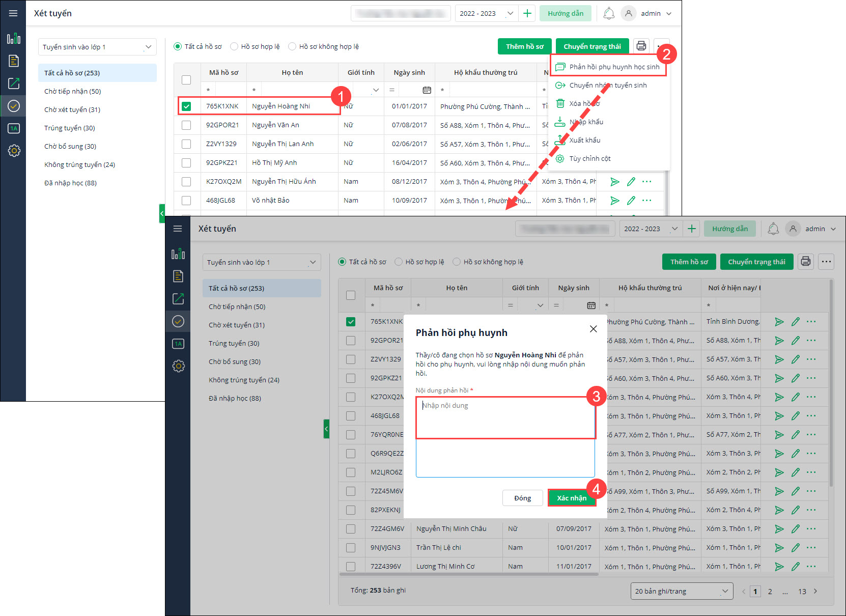Click the send icon on row 468JGL68 in back window
This screenshot has width=846, height=616.
coord(615,201)
